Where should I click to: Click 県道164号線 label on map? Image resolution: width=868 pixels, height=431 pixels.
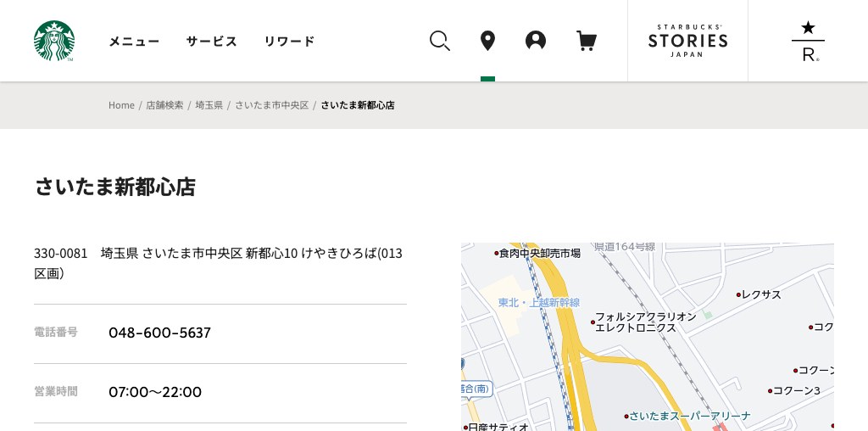tap(625, 247)
